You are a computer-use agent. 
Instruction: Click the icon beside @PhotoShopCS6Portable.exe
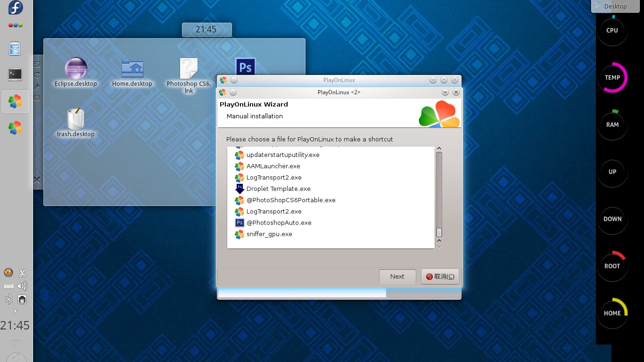[239, 200]
